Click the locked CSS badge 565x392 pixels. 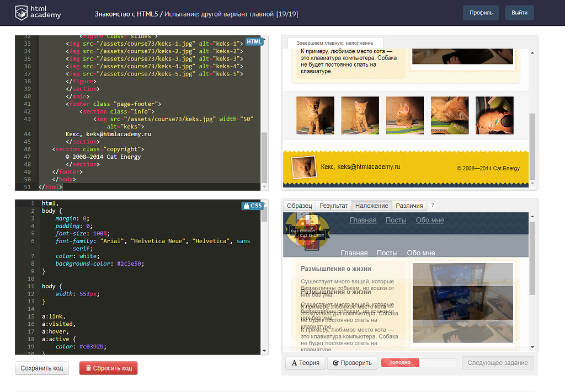(x=252, y=206)
